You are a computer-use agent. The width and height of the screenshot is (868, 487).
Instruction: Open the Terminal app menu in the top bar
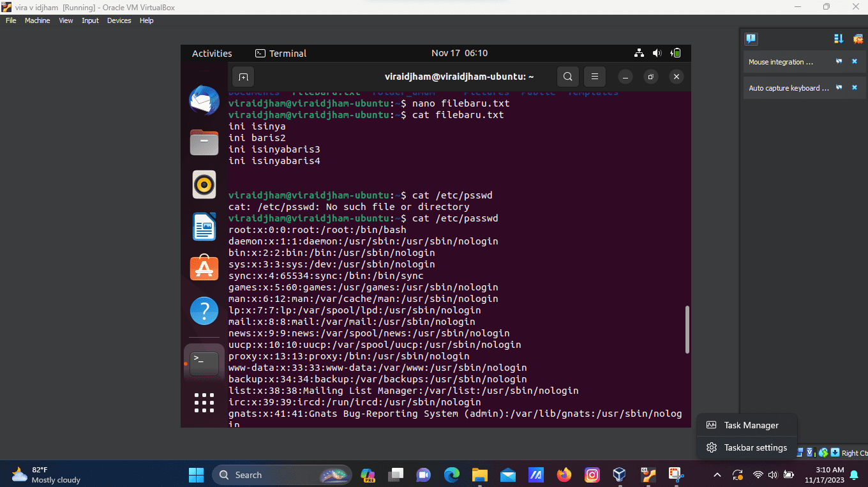[x=281, y=54]
